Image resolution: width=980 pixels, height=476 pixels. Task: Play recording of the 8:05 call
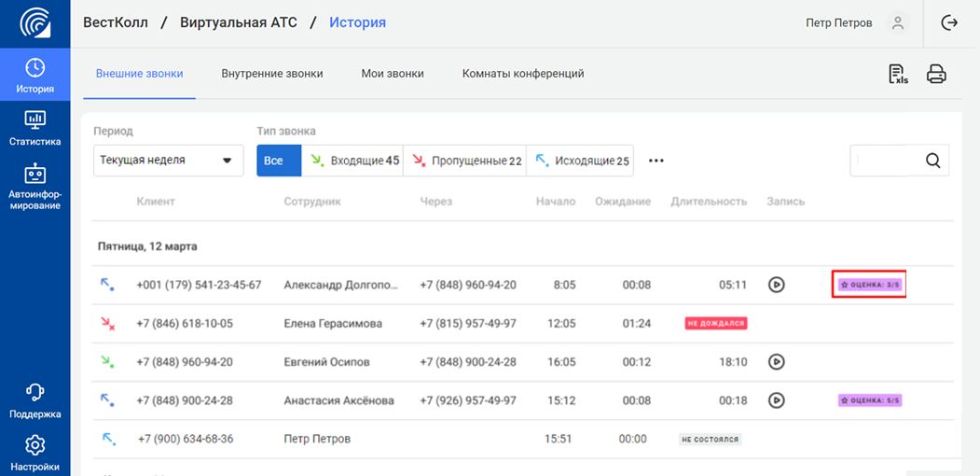[x=776, y=286]
